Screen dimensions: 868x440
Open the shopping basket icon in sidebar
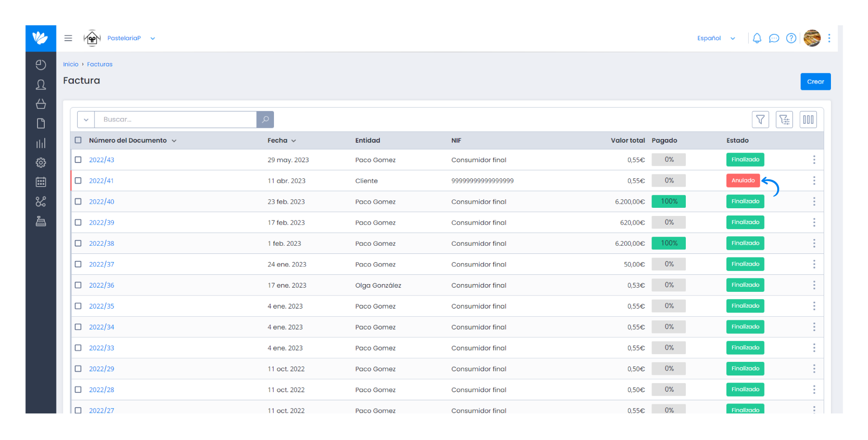click(x=41, y=104)
